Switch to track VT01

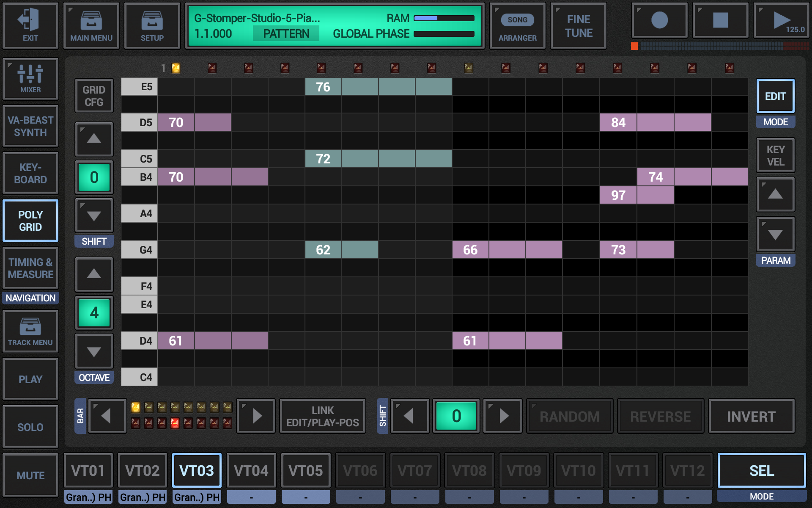[88, 470]
